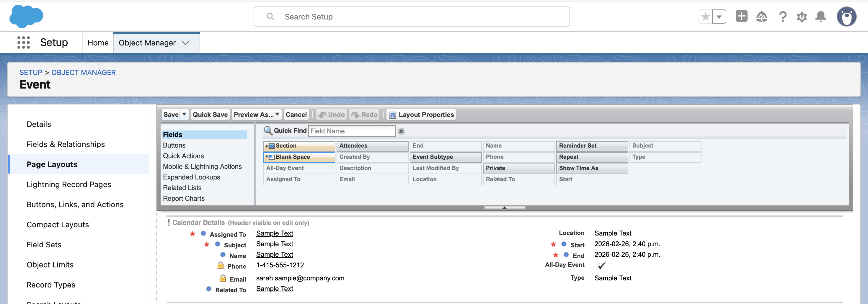
Task: Expand the Object Manager tab chevron
Action: (x=185, y=43)
